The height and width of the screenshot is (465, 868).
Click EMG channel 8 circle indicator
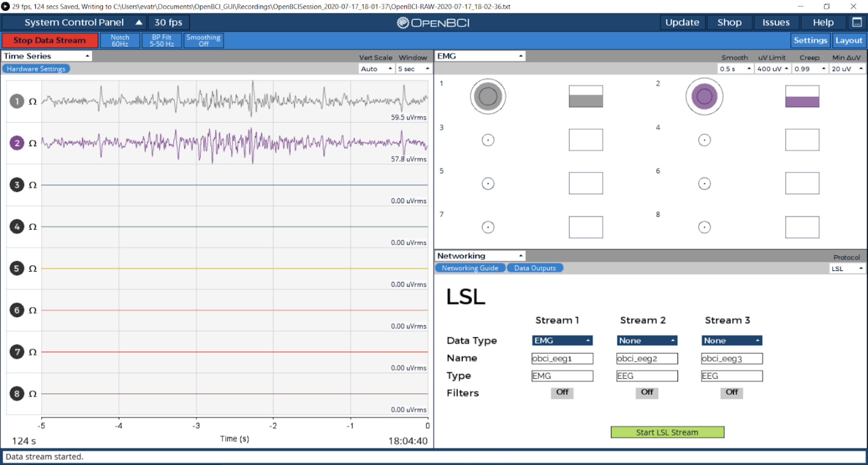pos(704,227)
